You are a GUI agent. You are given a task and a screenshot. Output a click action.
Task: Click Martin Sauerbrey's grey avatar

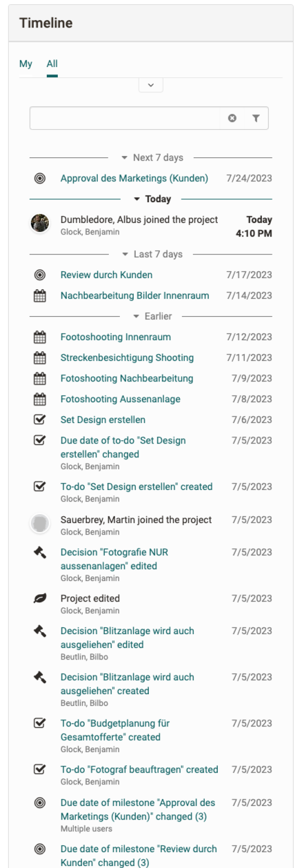click(40, 524)
